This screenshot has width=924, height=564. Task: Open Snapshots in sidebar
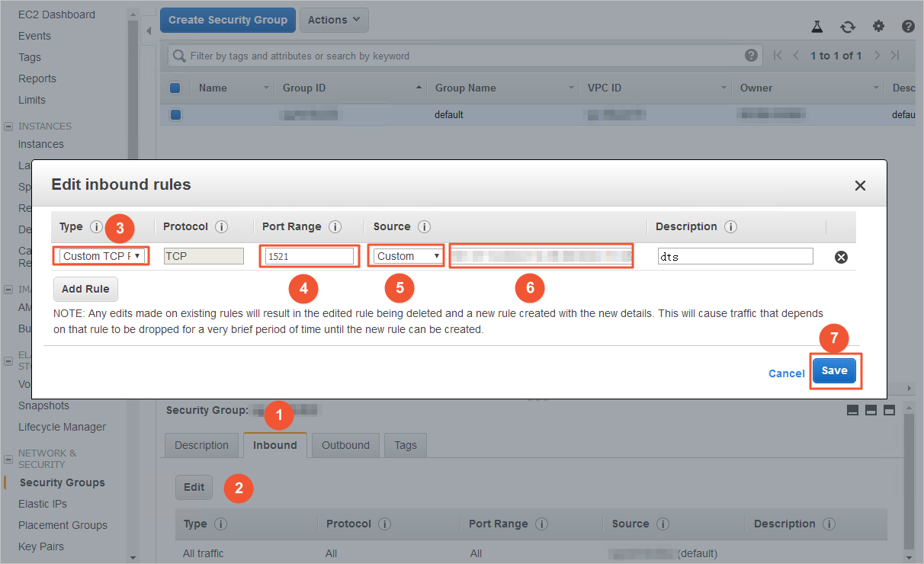pos(44,405)
